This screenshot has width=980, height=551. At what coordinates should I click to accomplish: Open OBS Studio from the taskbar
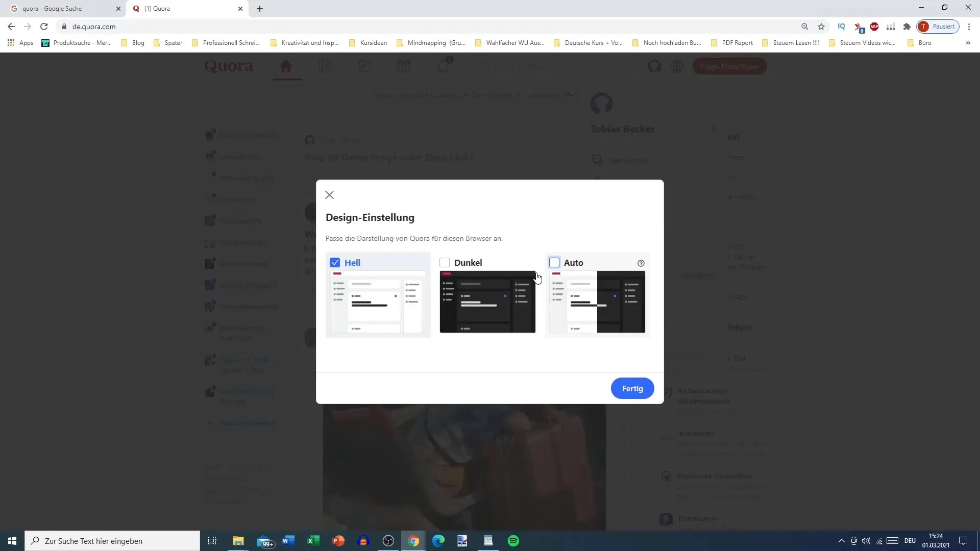pyautogui.click(x=388, y=541)
